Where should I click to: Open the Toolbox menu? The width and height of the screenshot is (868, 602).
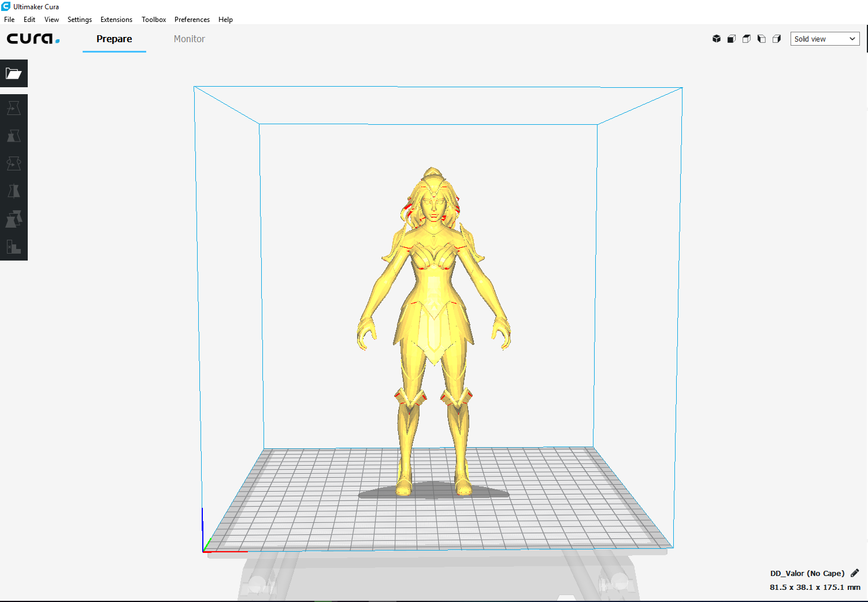click(154, 20)
